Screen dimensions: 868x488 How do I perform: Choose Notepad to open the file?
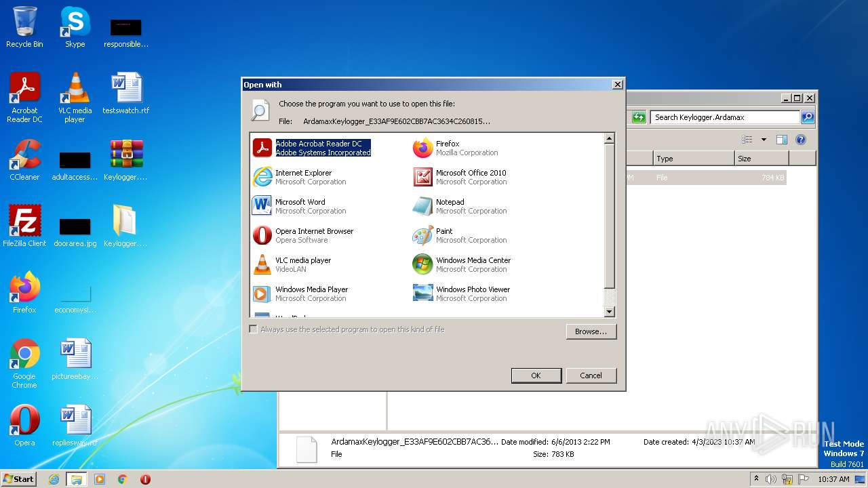tap(460, 206)
